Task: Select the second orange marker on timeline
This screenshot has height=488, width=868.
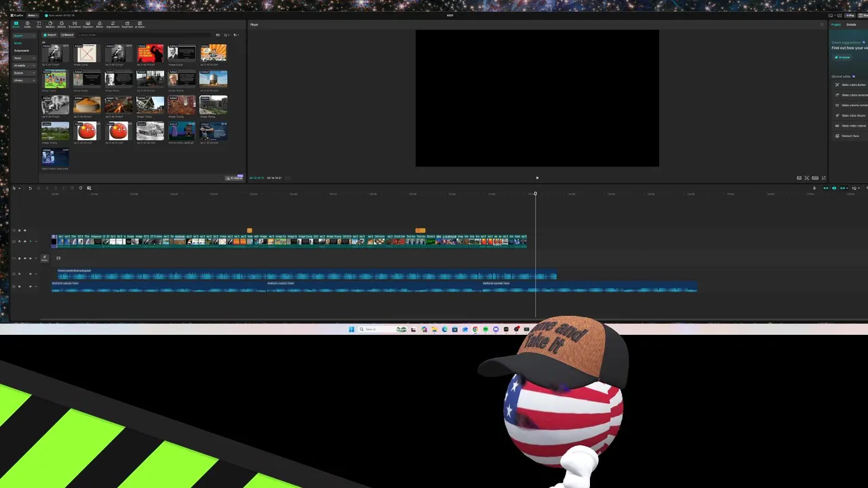Action: (x=420, y=230)
